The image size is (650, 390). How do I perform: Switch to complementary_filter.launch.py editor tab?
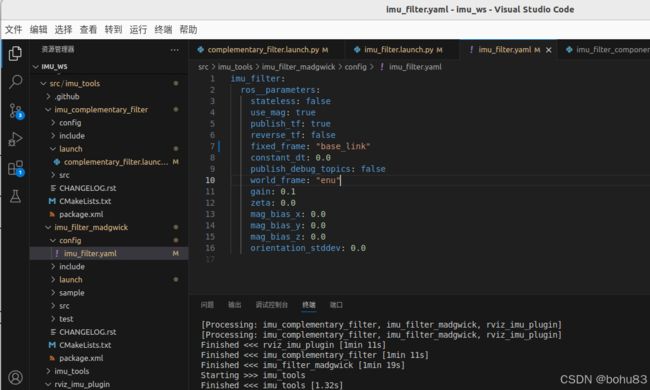tap(267, 50)
